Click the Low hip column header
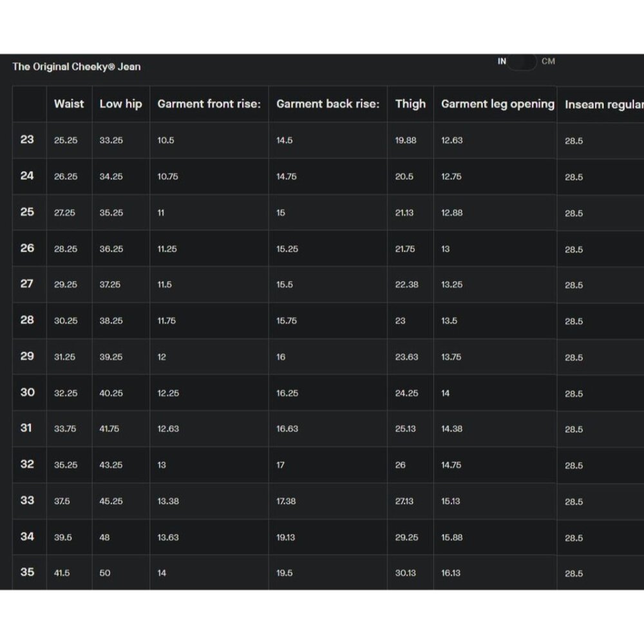This screenshot has width=644, height=644. (120, 104)
